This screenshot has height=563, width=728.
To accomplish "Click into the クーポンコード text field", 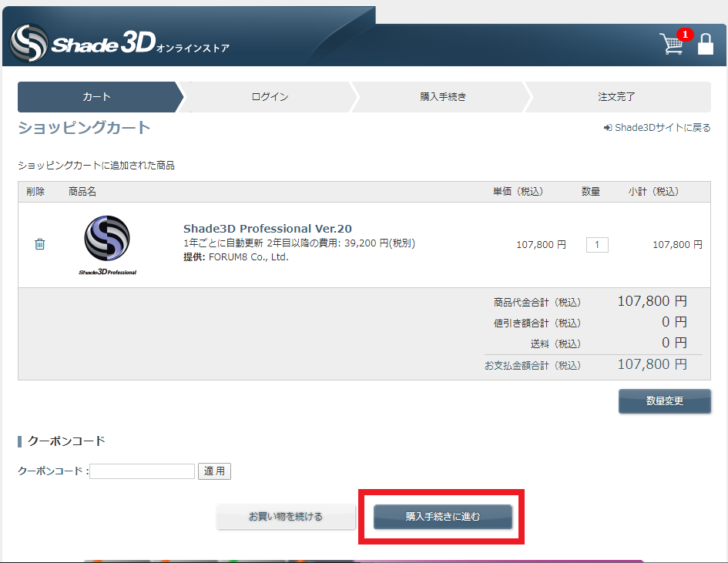I will tap(142, 471).
